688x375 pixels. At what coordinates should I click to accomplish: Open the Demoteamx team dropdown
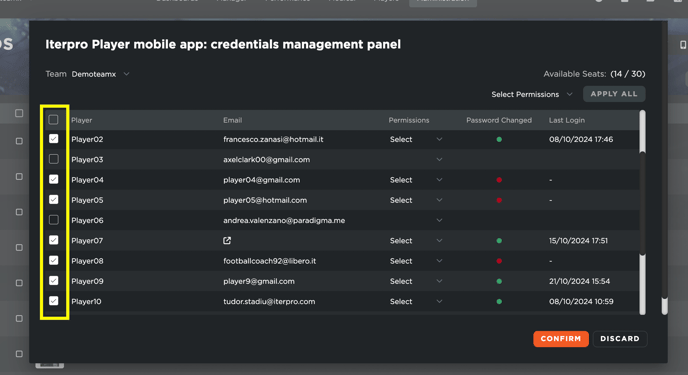(x=100, y=74)
